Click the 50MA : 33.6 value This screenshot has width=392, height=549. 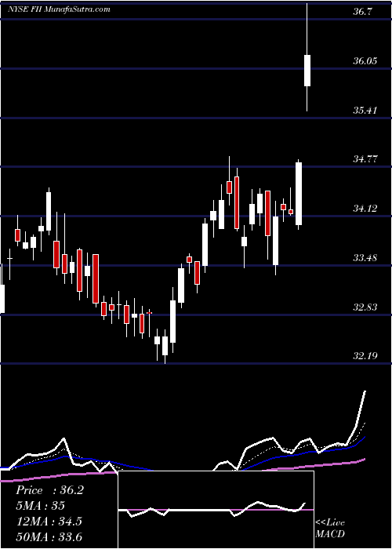pos(49,536)
